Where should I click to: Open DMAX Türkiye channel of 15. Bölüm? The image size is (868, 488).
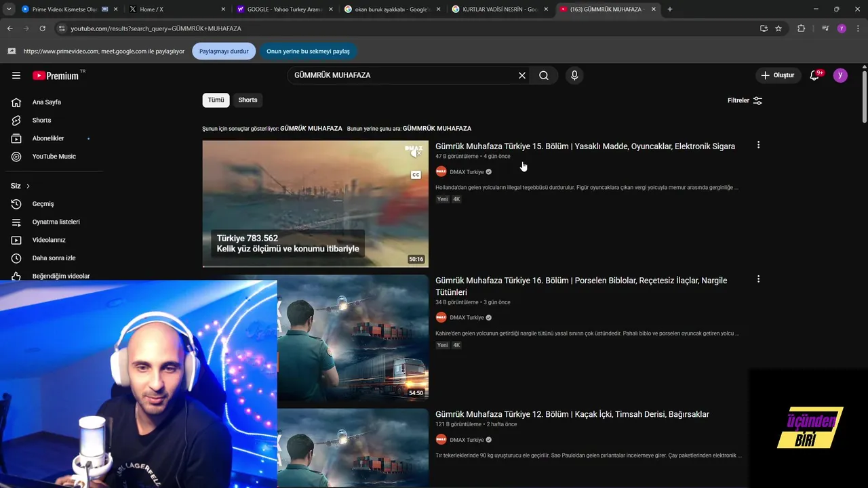[x=467, y=172]
